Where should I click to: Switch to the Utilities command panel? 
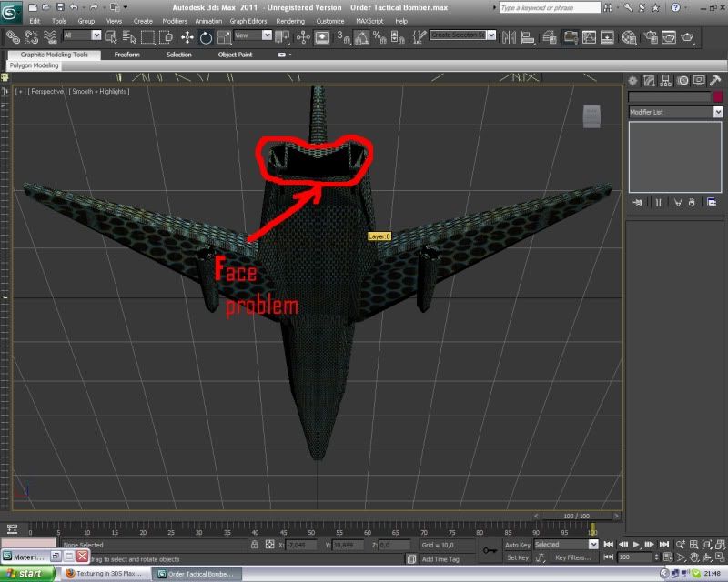point(715,81)
